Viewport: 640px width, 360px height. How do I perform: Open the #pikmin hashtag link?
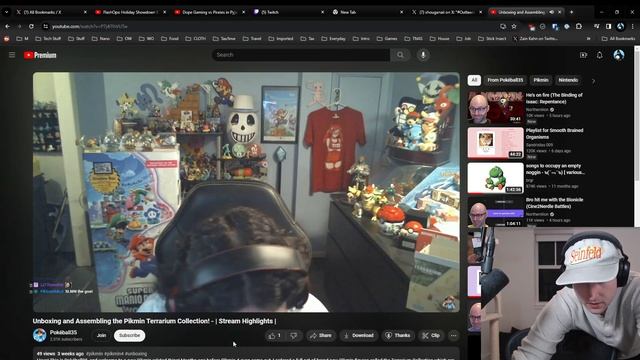[94, 354]
